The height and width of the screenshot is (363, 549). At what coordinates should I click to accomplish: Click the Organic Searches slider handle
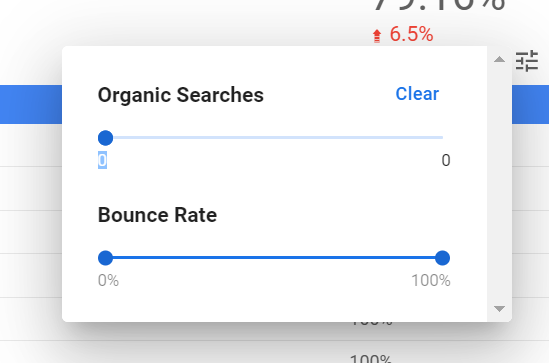point(105,138)
